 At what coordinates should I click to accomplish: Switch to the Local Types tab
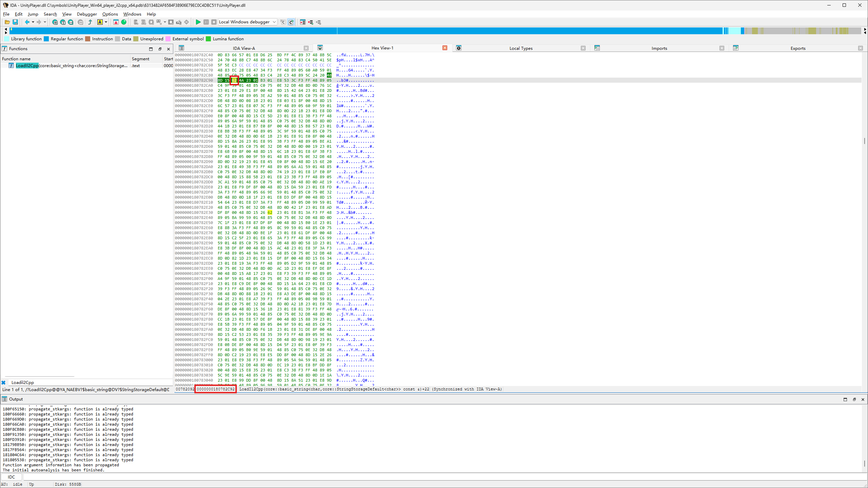(x=521, y=48)
